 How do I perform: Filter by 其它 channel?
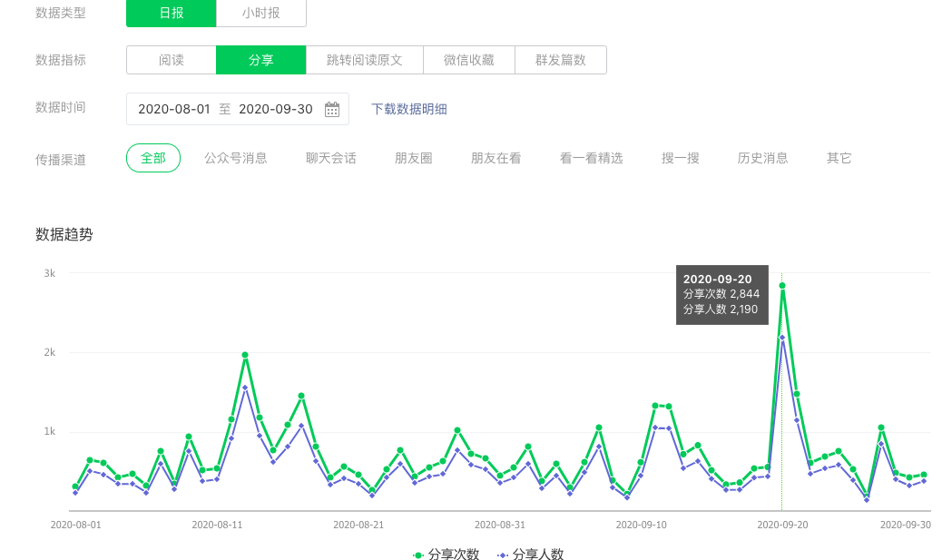pyautogui.click(x=839, y=158)
